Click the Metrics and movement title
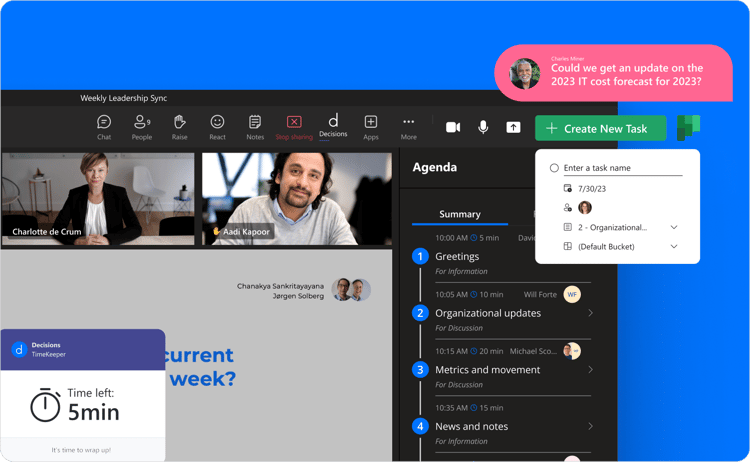 487,370
